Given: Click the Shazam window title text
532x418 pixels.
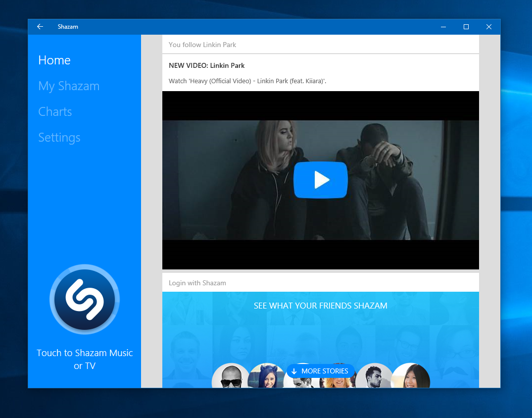Looking at the screenshot, I should pyautogui.click(x=68, y=26).
